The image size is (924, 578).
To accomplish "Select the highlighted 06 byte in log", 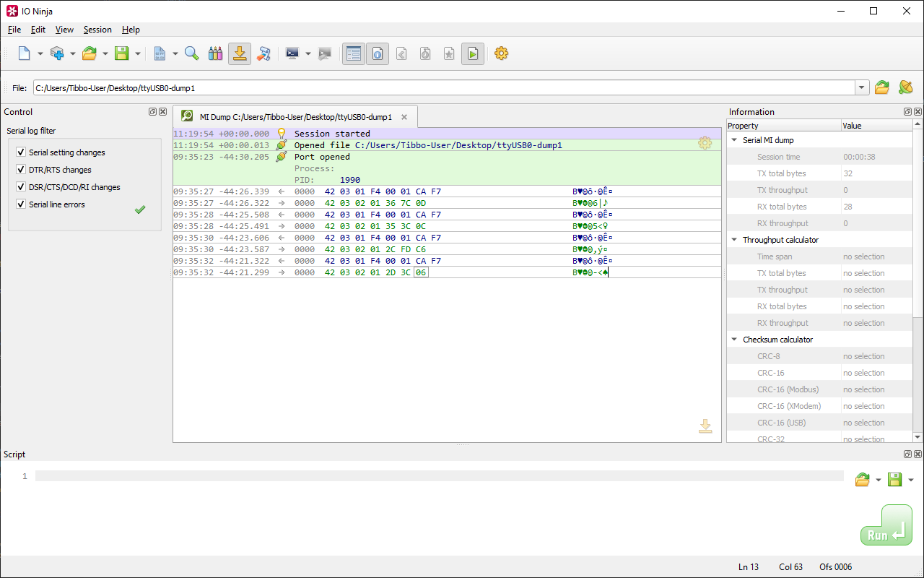I will pyautogui.click(x=421, y=272).
